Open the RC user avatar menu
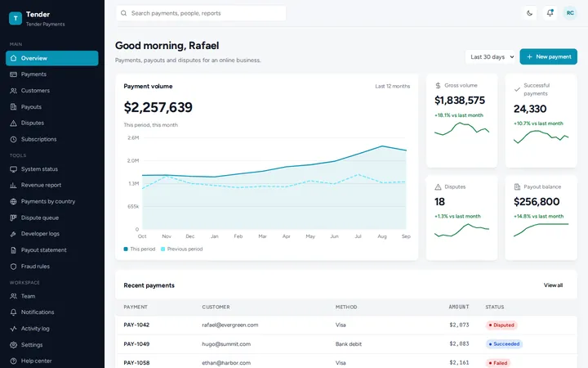This screenshot has height=368, width=588. (x=570, y=13)
